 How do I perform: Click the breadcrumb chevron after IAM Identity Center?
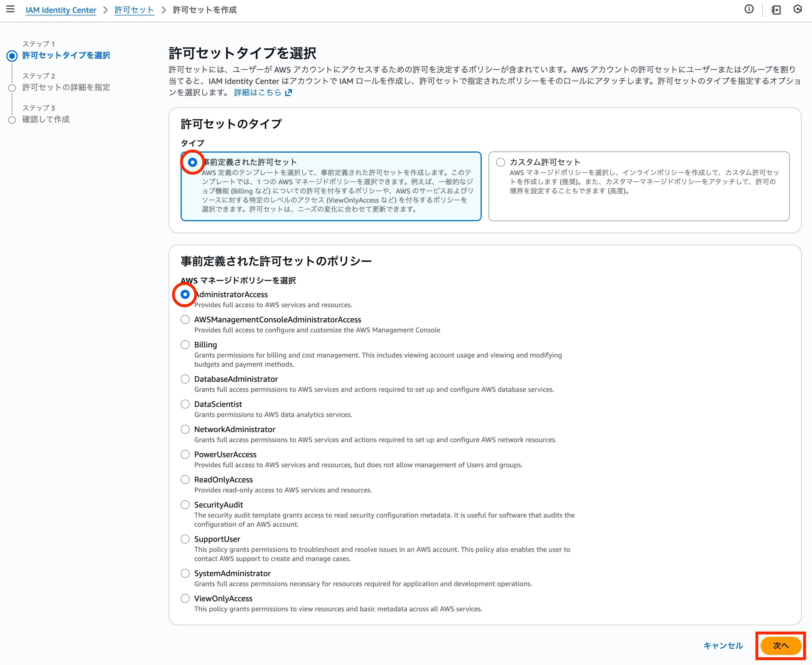coord(105,10)
